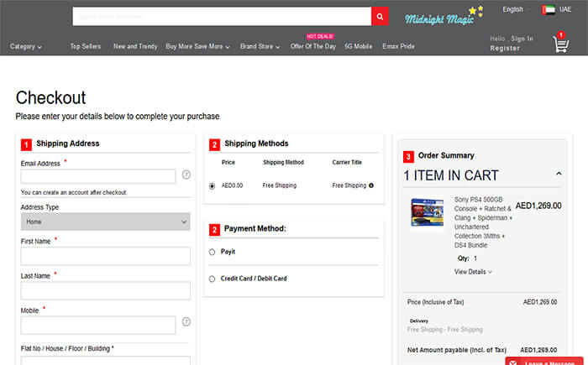Expand Buy More Save More menu
The image size is (588, 365).
(197, 46)
